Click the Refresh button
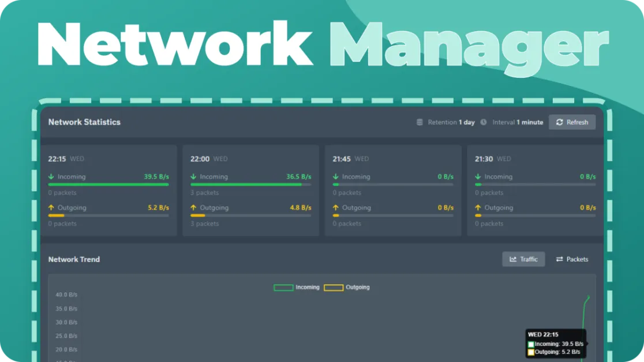The image size is (644, 362). click(572, 122)
